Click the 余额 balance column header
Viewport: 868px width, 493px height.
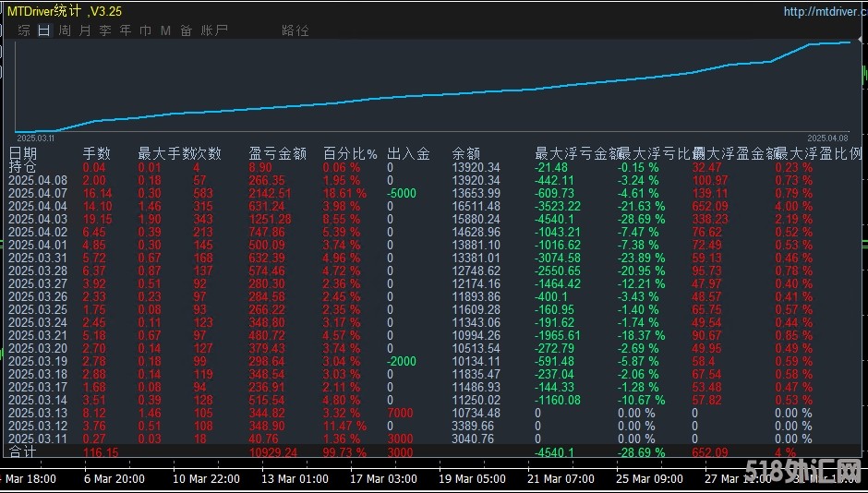tap(466, 153)
